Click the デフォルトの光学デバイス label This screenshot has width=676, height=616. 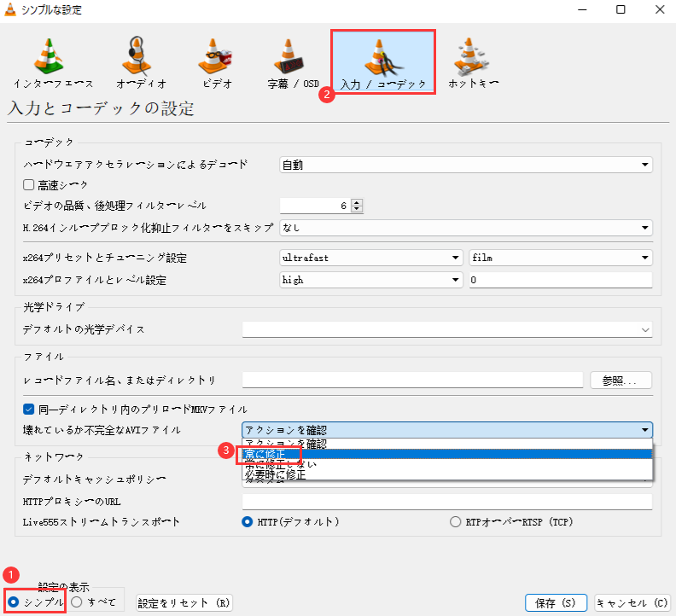click(x=84, y=329)
